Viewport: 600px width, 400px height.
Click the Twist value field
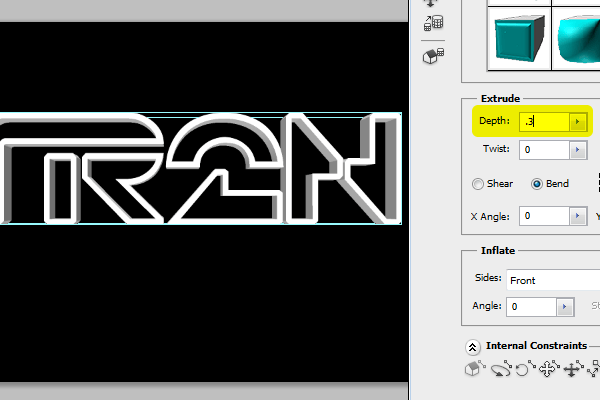pos(544,150)
